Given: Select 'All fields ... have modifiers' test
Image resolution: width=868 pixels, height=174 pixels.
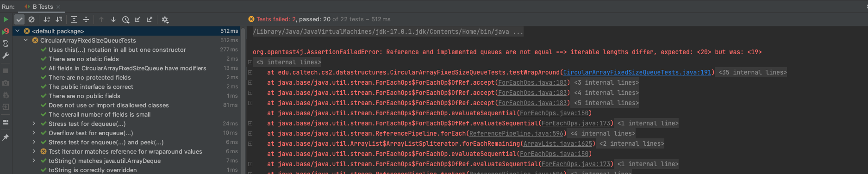Looking at the screenshot, I should (x=126, y=68).
